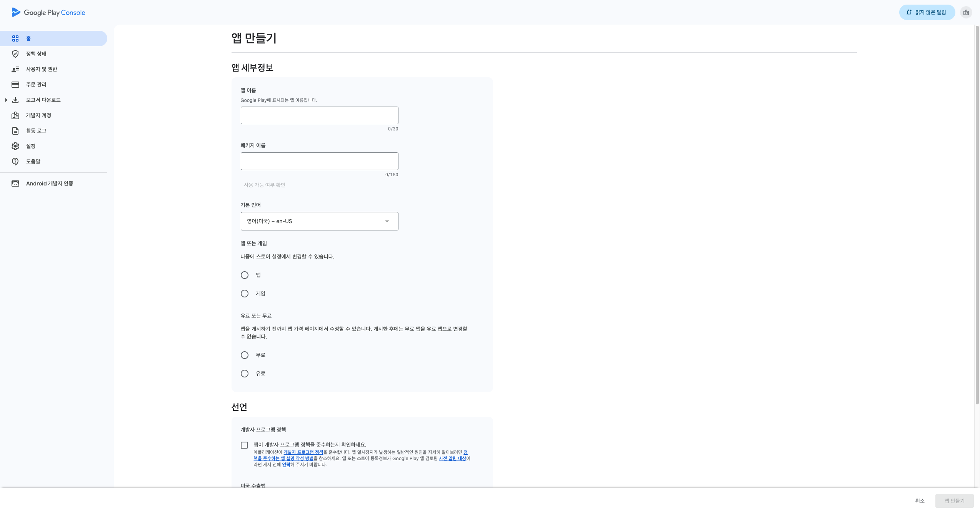
Task: Open 사용자 및 권한 people icon
Action: 15,69
